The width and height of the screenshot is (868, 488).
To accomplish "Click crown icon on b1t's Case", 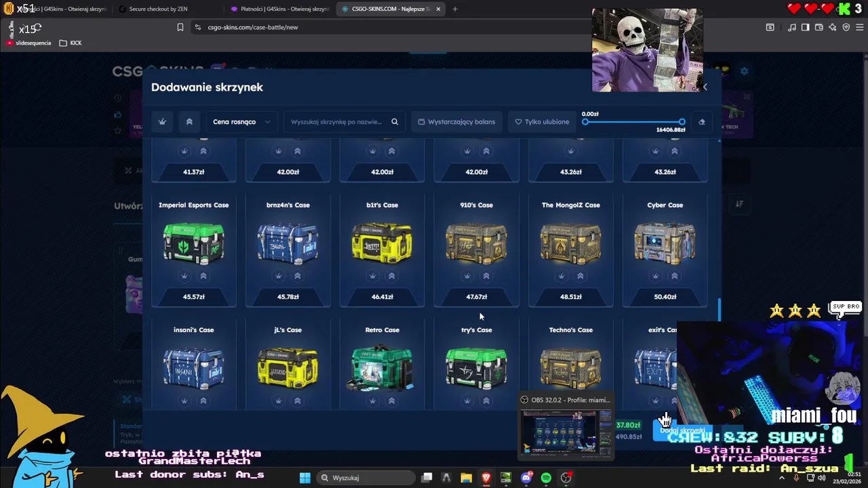I will click(x=372, y=276).
